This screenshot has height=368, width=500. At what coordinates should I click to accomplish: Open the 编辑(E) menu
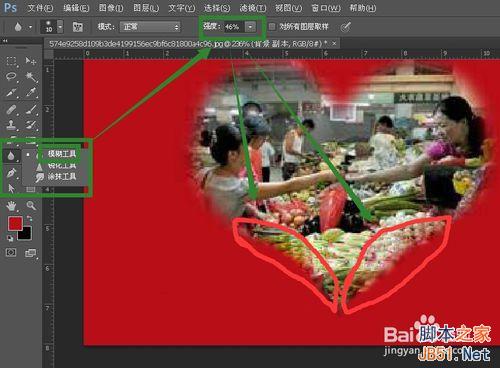pos(76,8)
